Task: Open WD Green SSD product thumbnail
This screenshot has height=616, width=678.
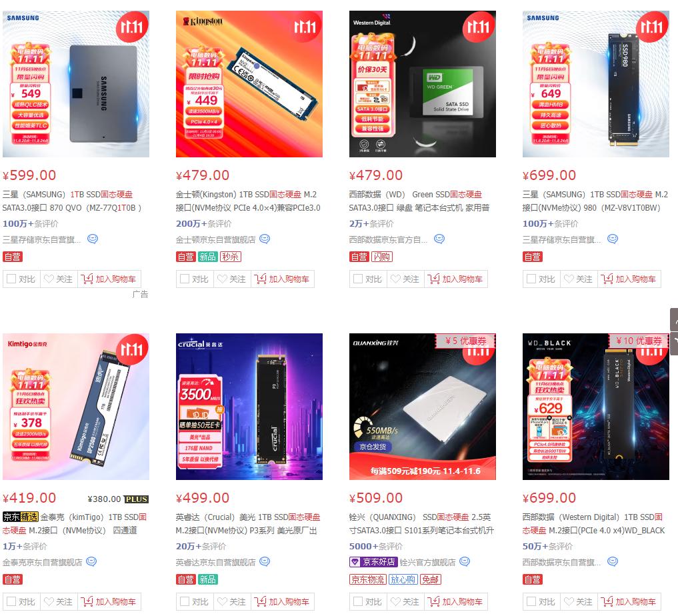Action: point(423,84)
